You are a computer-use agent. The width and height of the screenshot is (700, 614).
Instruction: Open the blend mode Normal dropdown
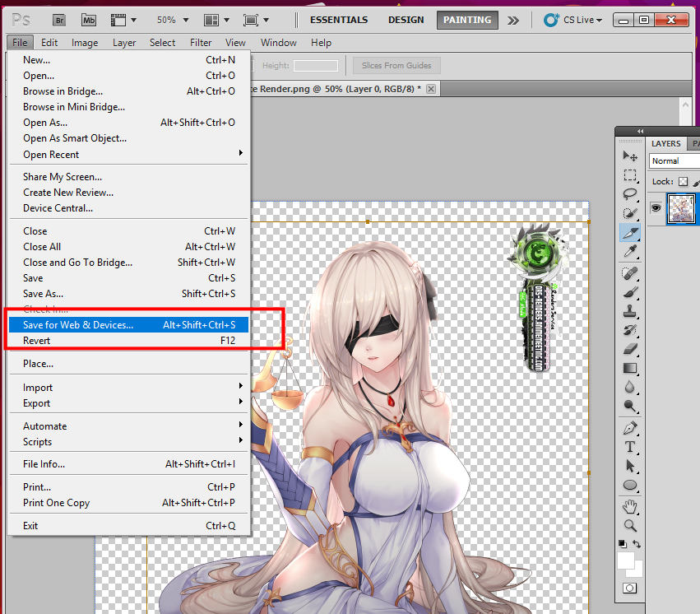tap(673, 161)
